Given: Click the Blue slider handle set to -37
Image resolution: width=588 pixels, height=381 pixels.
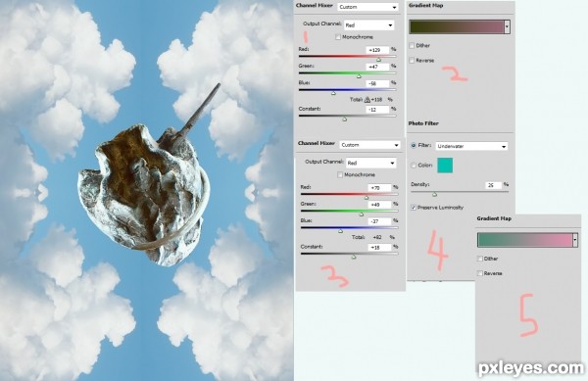Looking at the screenshot, I should tap(340, 231).
